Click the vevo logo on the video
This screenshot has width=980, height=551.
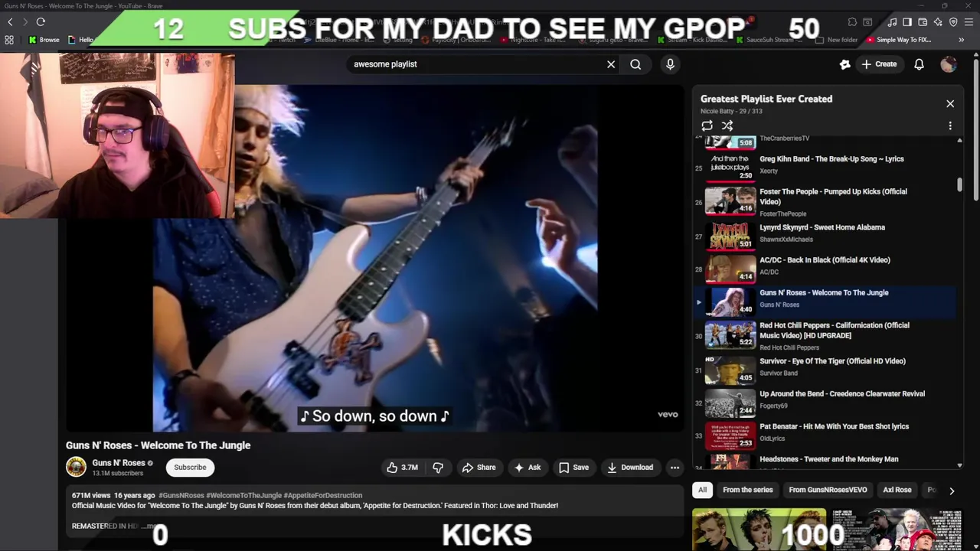tap(668, 415)
